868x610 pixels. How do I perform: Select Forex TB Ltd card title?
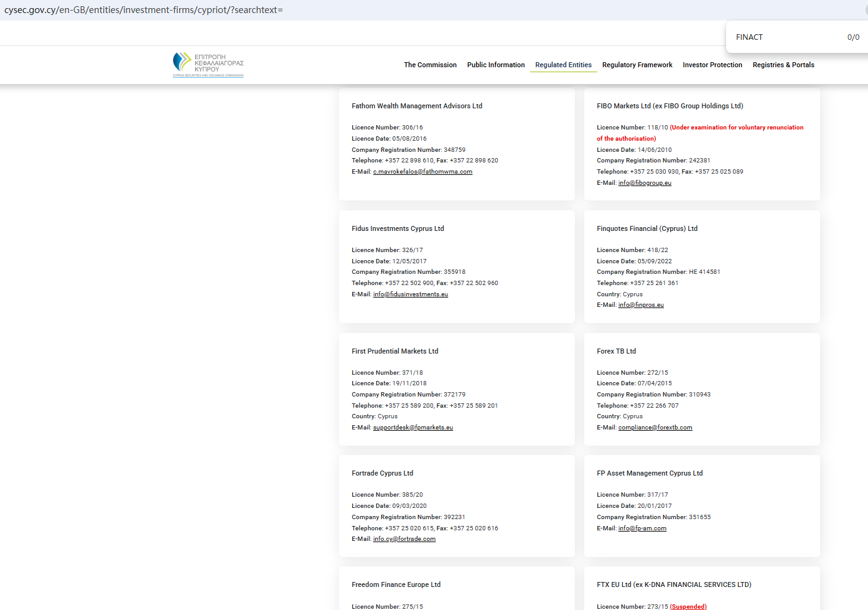click(616, 351)
